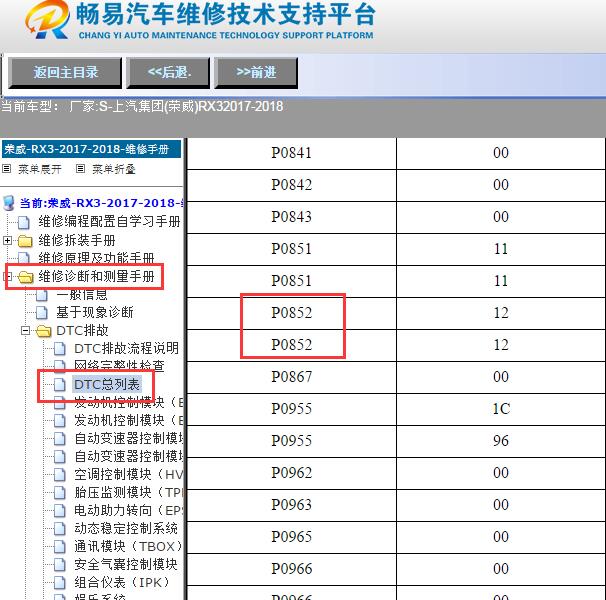
Task: Click P0841 cell in DTC table
Action: coord(291,153)
